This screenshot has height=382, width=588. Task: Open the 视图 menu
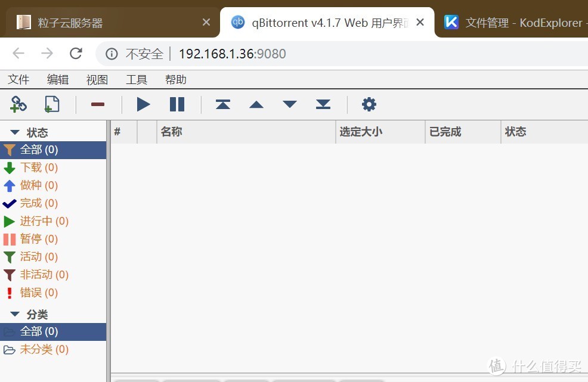97,79
